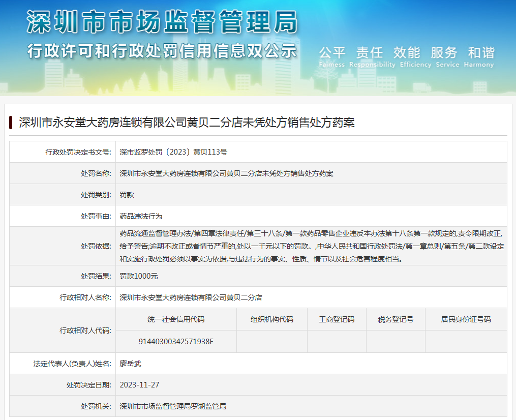Click the 处罚依据 legal basis paragraph
This screenshot has height=420, width=516.
tap(312, 246)
